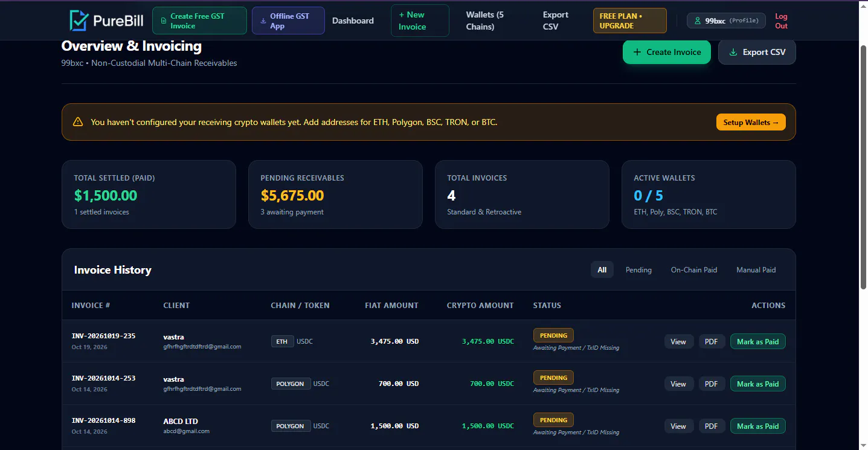Click the ETH chain tag in first row
The width and height of the screenshot is (868, 450).
tap(282, 341)
